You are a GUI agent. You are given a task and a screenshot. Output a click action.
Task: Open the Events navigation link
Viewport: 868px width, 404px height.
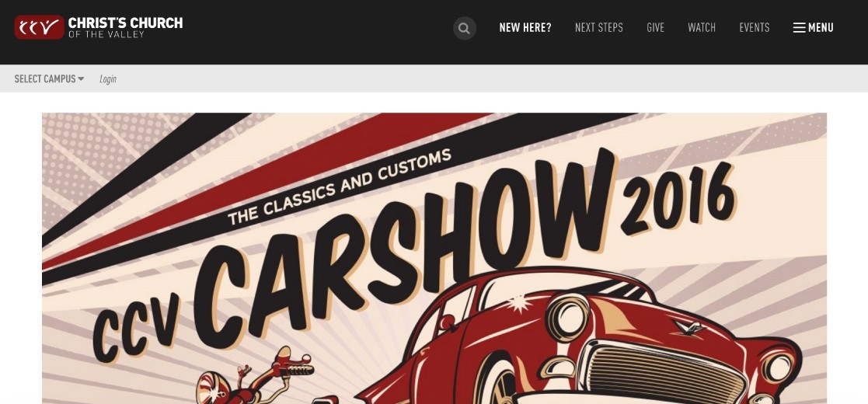(754, 28)
